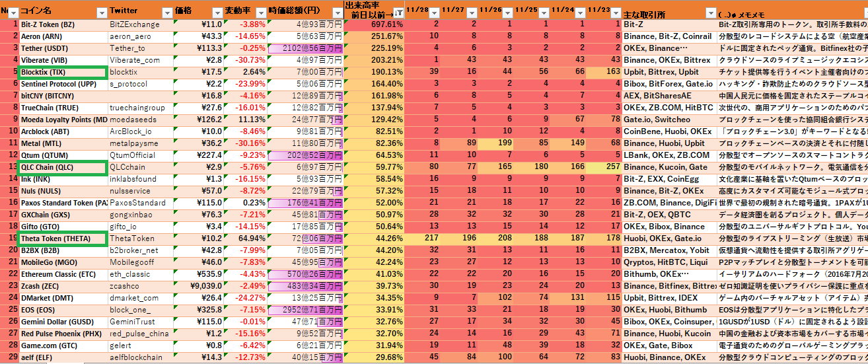The width and height of the screenshot is (868, 364).
Task: Select the 697.61% volume rate cell
Action: 374,24
